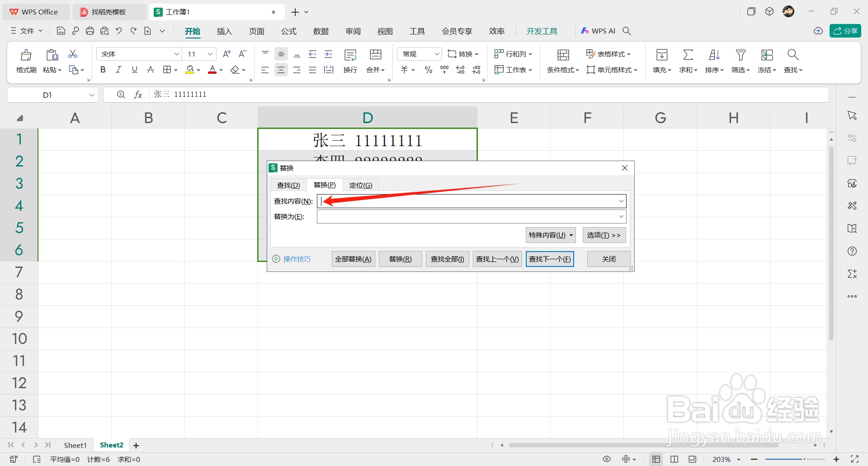Screen dimensions: 868x466
Task: Click the 查找内容 input field
Action: [x=472, y=201]
